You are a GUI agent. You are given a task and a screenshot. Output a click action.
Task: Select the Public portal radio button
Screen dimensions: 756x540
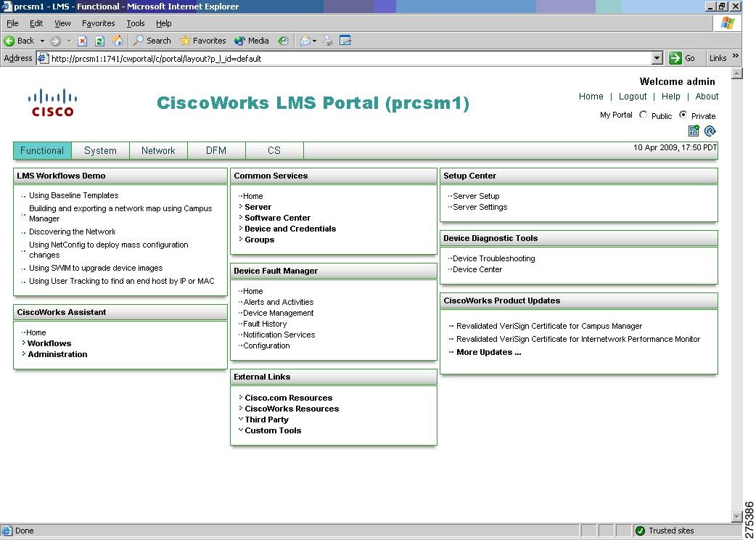click(643, 115)
